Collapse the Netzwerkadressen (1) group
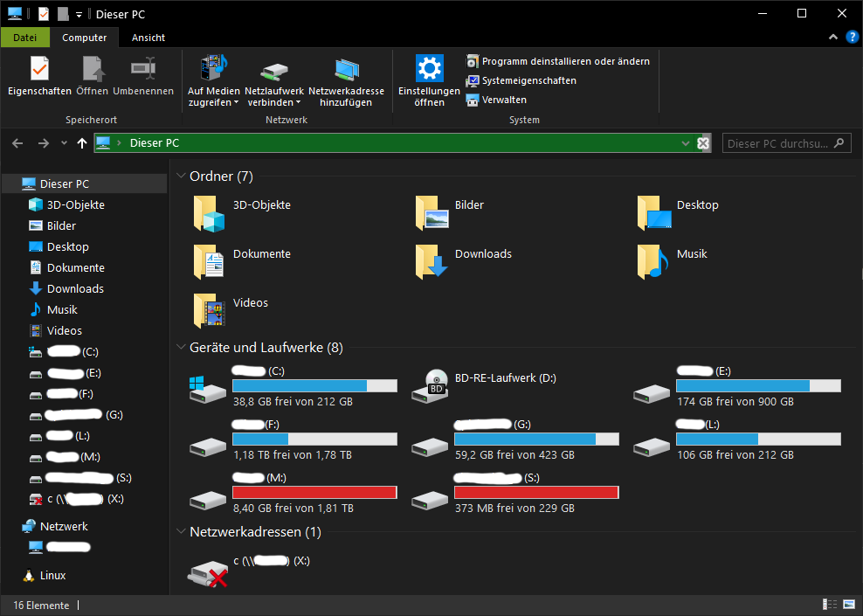This screenshot has height=616, width=863. [181, 532]
